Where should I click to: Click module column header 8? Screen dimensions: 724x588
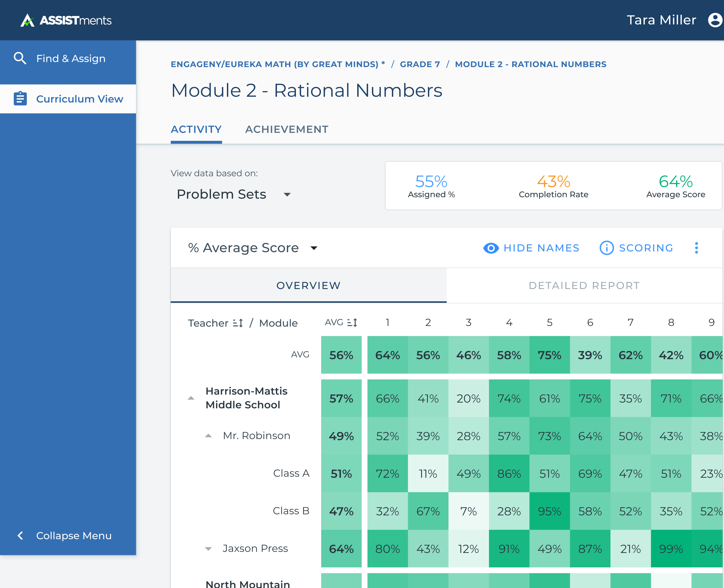coord(671,322)
